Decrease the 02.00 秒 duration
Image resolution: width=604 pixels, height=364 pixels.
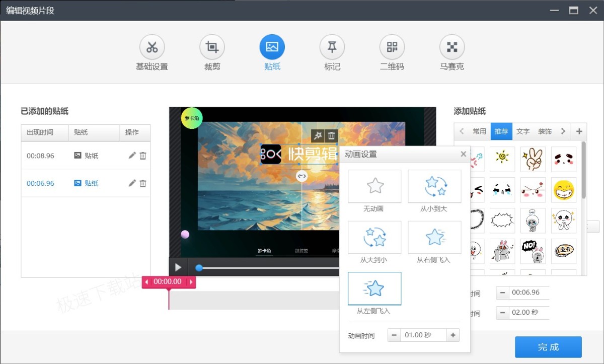tap(502, 313)
